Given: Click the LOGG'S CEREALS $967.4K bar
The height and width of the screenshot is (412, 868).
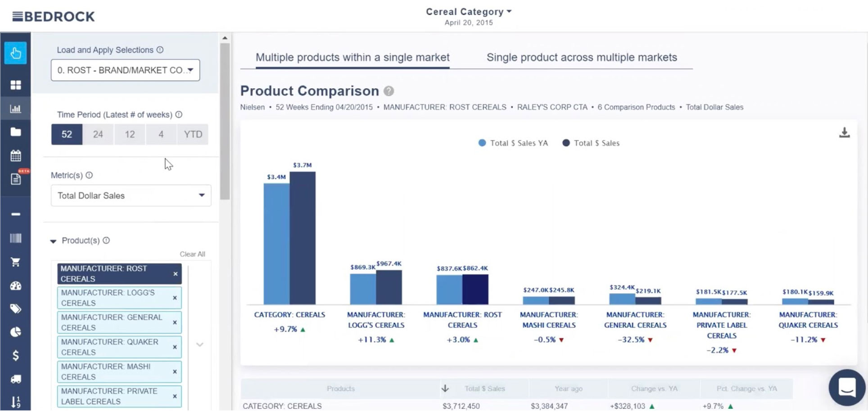Looking at the screenshot, I should [389, 287].
